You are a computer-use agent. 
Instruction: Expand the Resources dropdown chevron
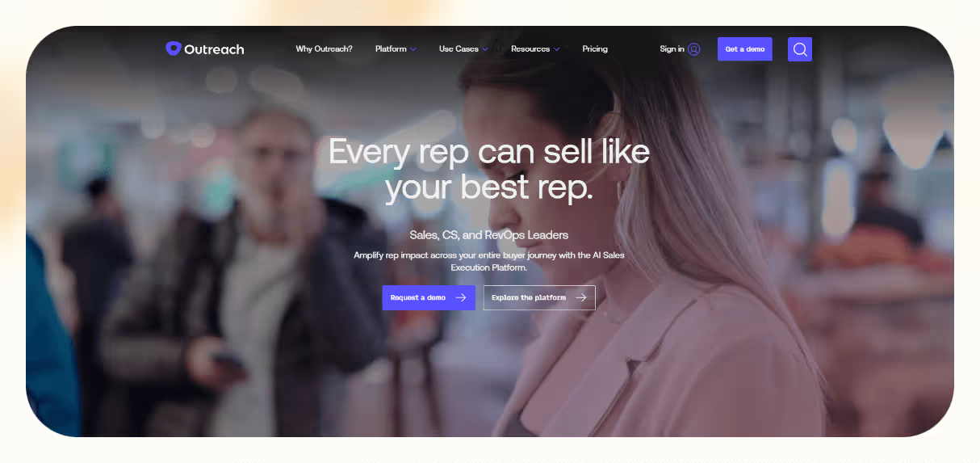(556, 49)
